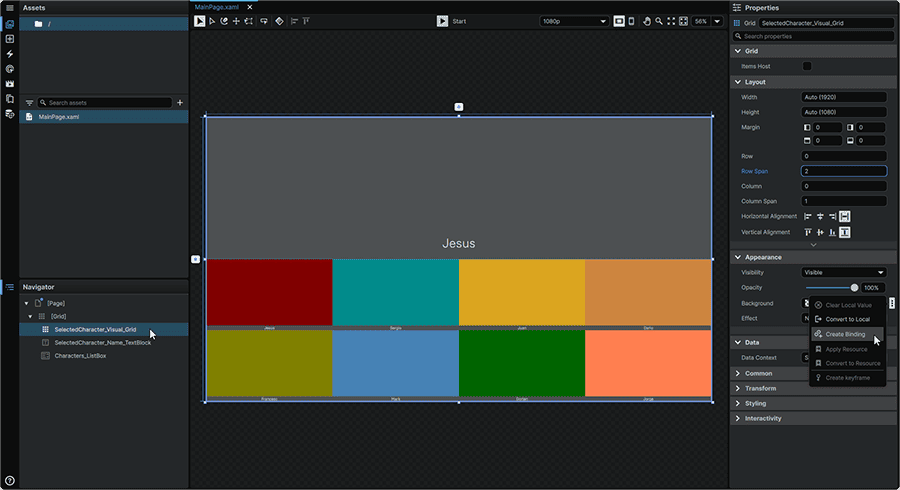Select MainPage.xaml in the assets list

(103, 116)
